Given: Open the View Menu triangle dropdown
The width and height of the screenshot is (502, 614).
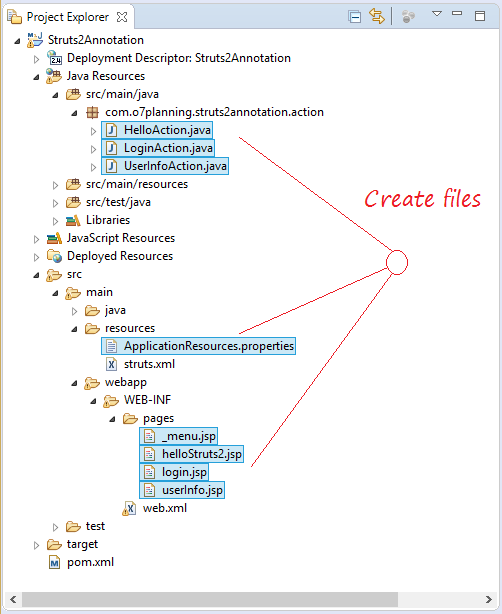Looking at the screenshot, I should pos(437,14).
